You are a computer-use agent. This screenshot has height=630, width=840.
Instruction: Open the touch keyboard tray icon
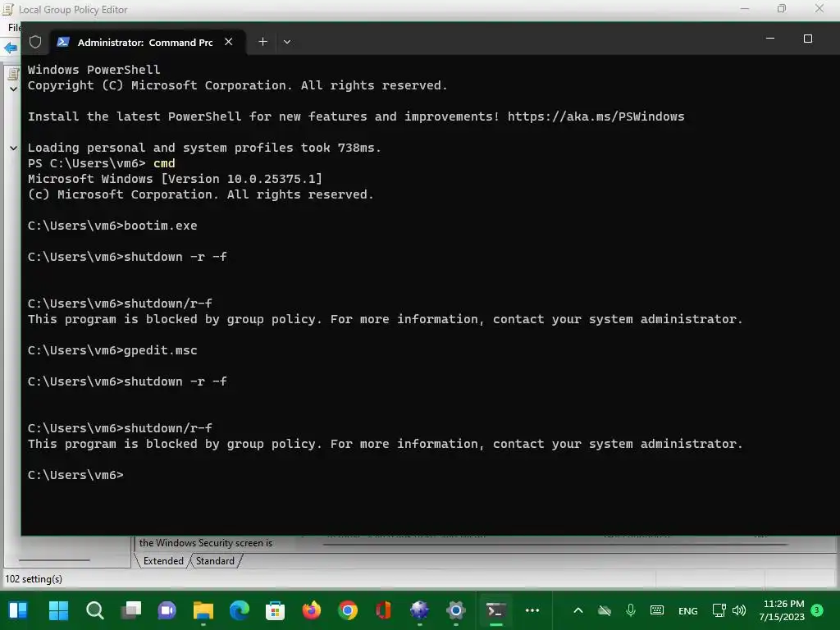coord(657,610)
